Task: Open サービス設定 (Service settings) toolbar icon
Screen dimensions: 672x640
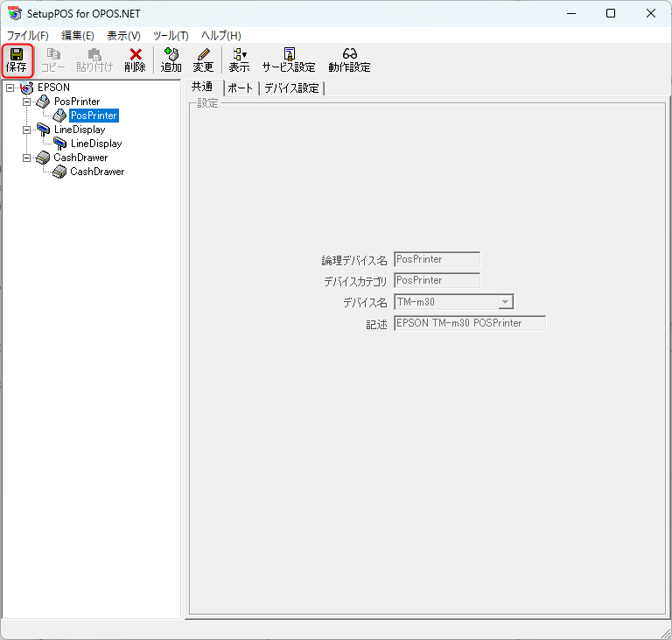Action: click(289, 60)
